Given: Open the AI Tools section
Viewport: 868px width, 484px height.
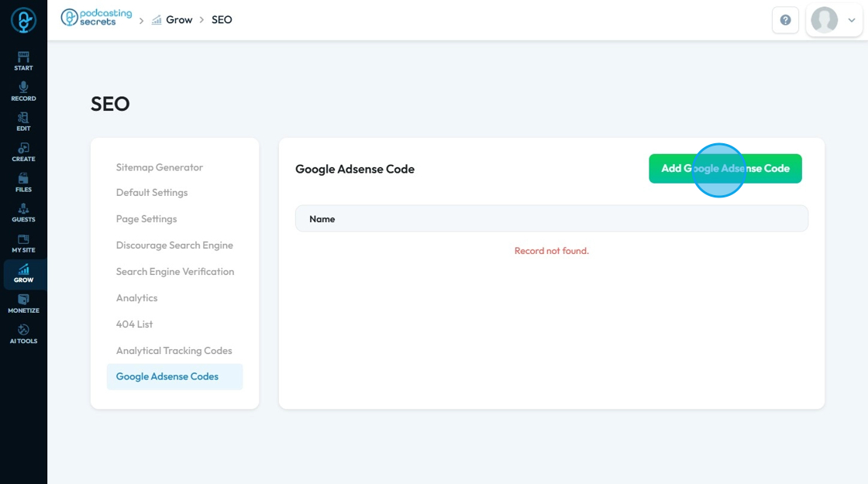Looking at the screenshot, I should pos(23,334).
